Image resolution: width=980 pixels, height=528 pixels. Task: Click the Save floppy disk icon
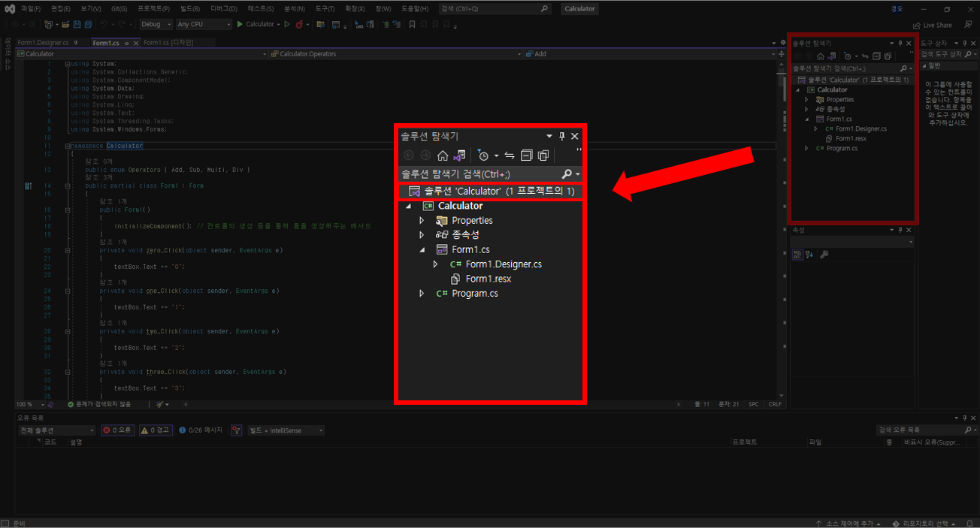78,24
